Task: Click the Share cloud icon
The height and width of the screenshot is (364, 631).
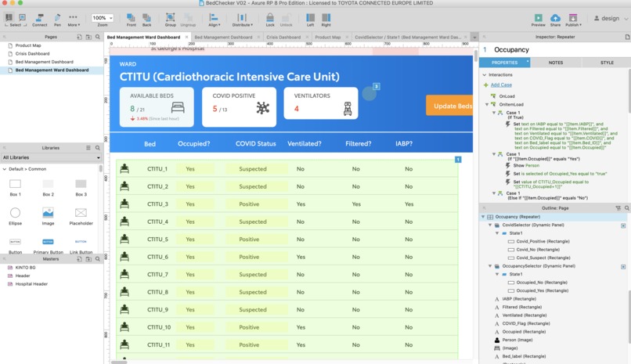Action: 555,20
